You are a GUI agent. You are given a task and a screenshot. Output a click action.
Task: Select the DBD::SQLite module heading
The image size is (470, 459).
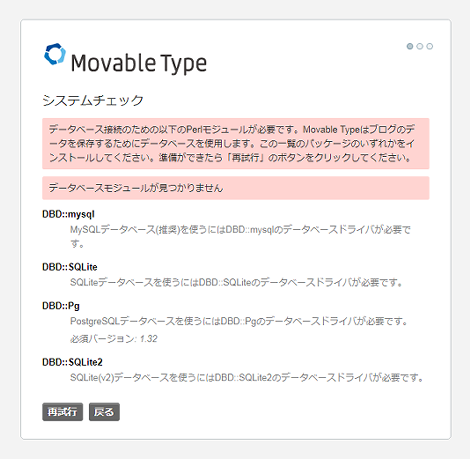click(x=70, y=267)
